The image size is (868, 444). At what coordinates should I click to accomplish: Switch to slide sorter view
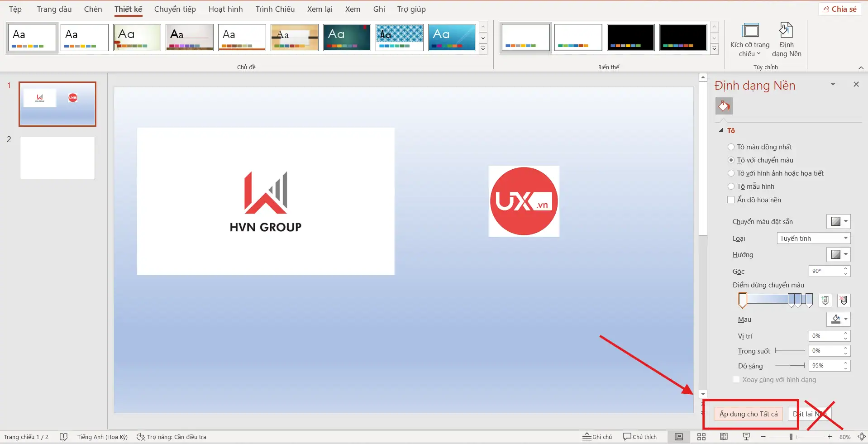pyautogui.click(x=701, y=436)
